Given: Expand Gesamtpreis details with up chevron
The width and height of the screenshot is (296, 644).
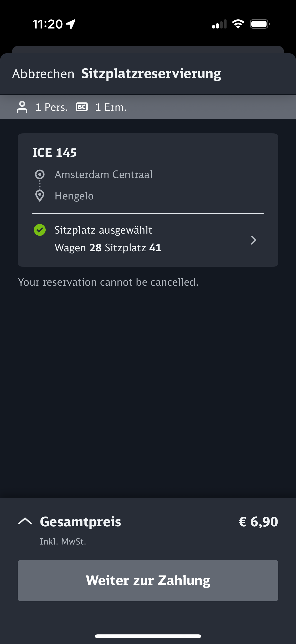Looking at the screenshot, I should click(25, 521).
